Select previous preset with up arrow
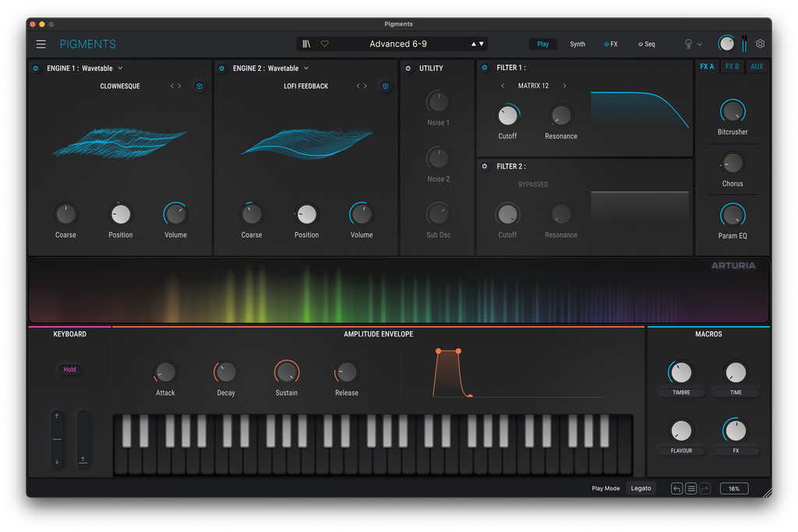 point(474,44)
